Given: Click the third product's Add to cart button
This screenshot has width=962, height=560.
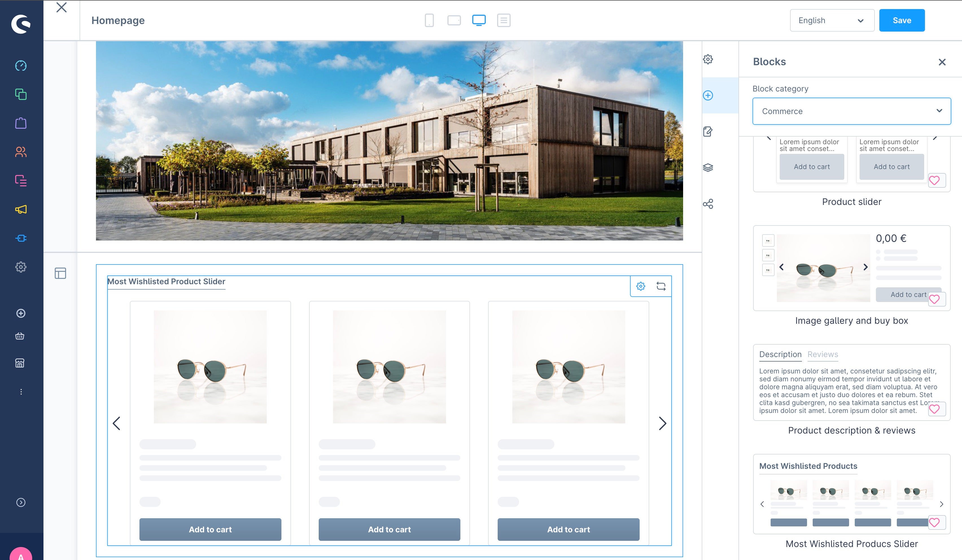Looking at the screenshot, I should coord(569,530).
